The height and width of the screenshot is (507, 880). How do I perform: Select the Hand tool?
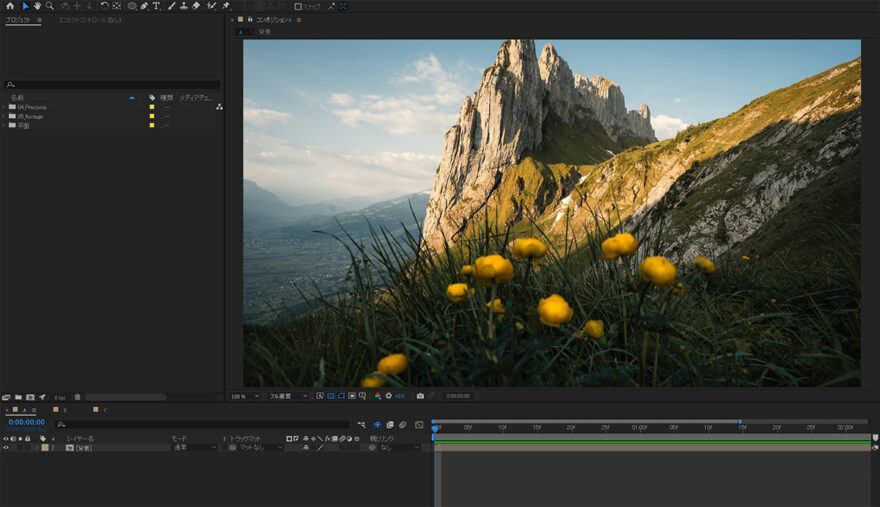38,6
